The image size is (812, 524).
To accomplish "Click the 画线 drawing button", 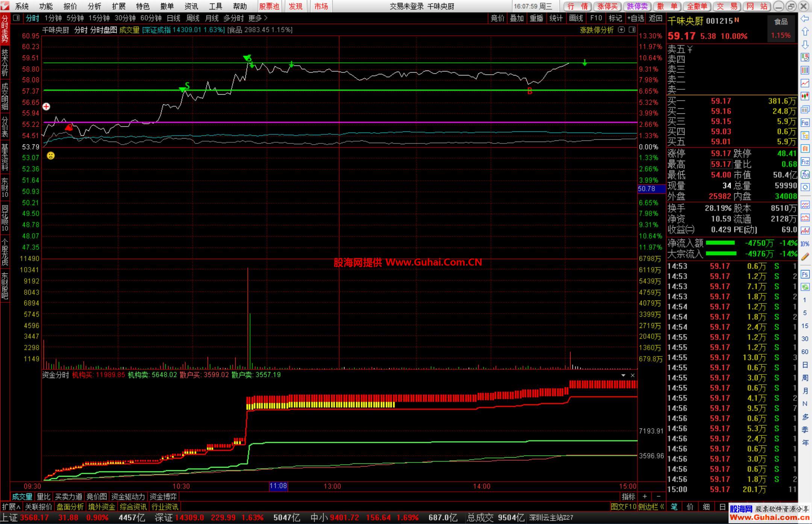I will pyautogui.click(x=576, y=18).
